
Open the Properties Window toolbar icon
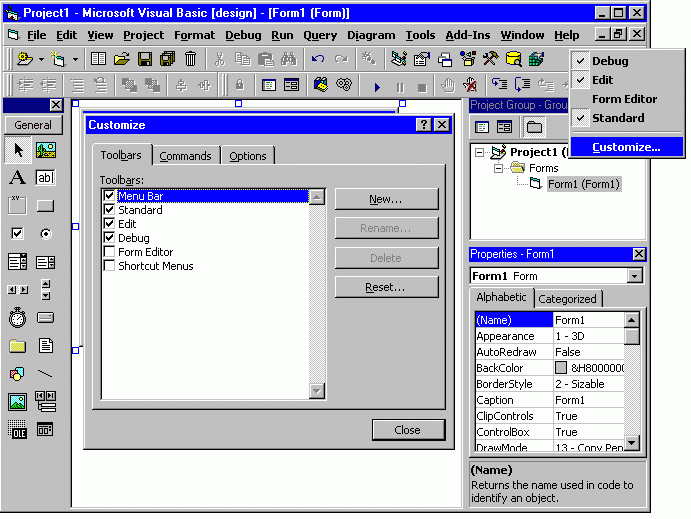pyautogui.click(x=422, y=59)
